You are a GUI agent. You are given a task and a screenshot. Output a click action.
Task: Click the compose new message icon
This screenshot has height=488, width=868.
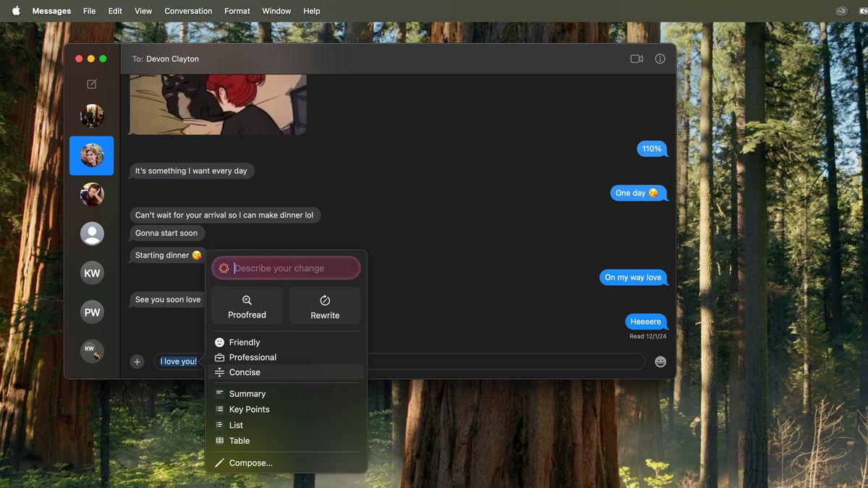pos(92,84)
